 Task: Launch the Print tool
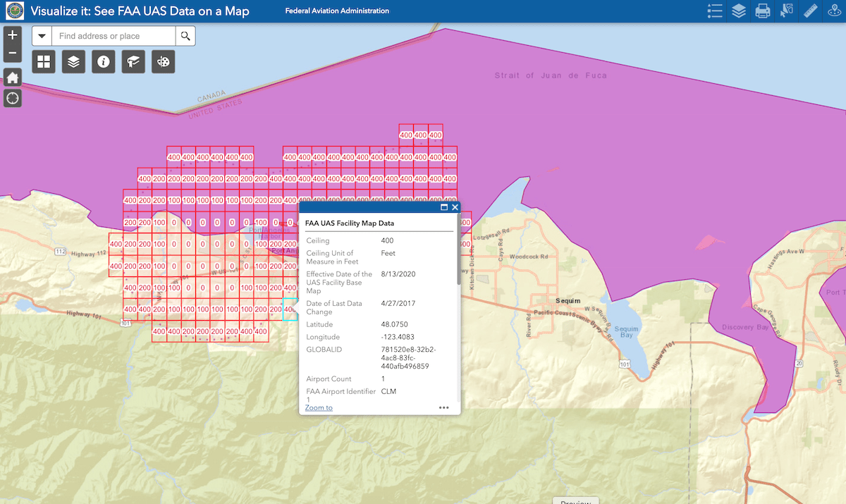(x=762, y=11)
